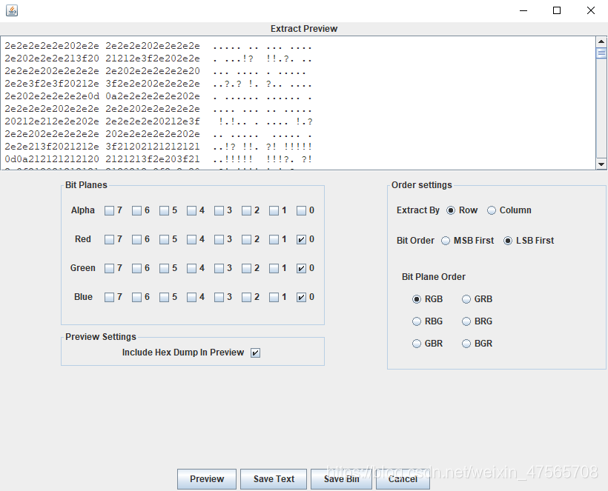Check Red bit plane 1
This screenshot has width=608, height=491.
274,240
